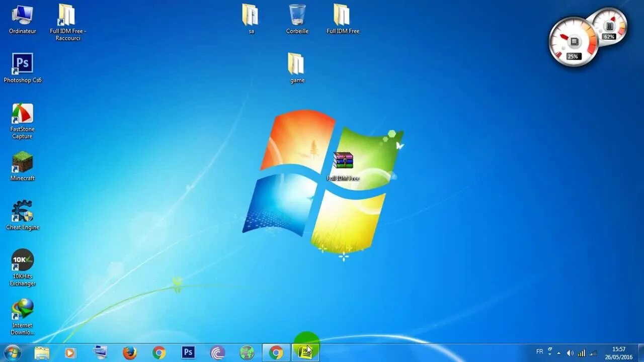Select the sa folder on desktop

[251, 19]
